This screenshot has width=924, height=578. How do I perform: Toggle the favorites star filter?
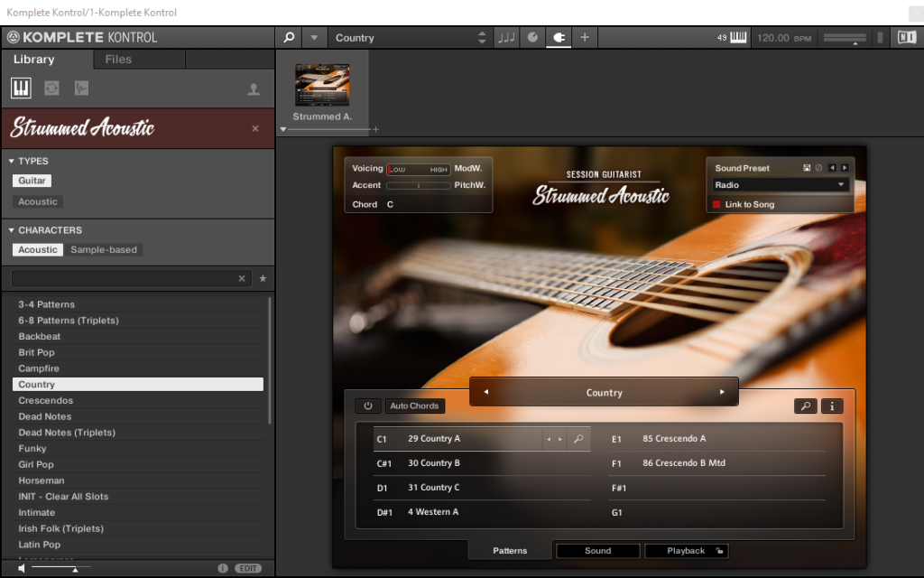(263, 278)
